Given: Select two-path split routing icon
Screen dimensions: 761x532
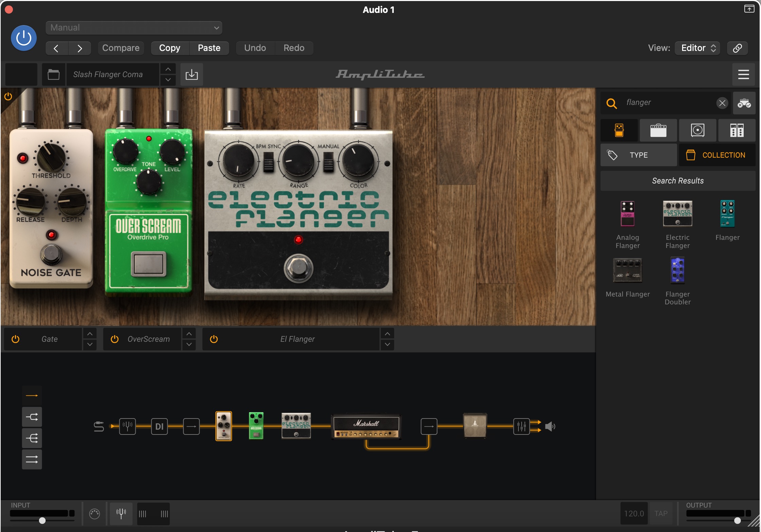Looking at the screenshot, I should [32, 417].
